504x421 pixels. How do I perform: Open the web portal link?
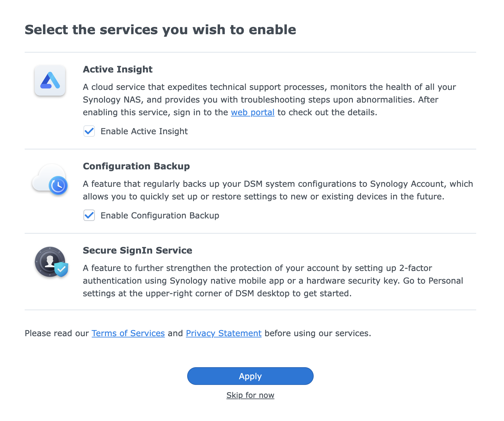tap(252, 112)
